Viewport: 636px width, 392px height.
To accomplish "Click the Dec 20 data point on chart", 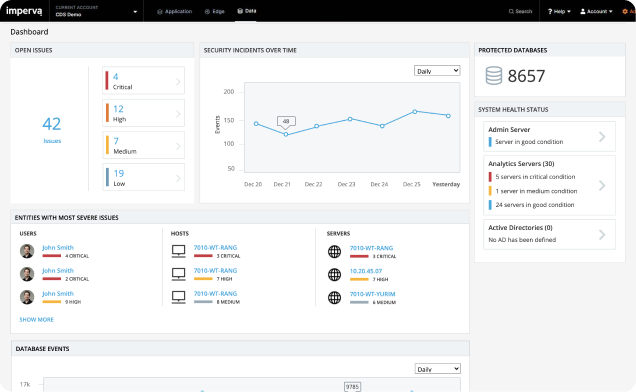I will coord(256,124).
